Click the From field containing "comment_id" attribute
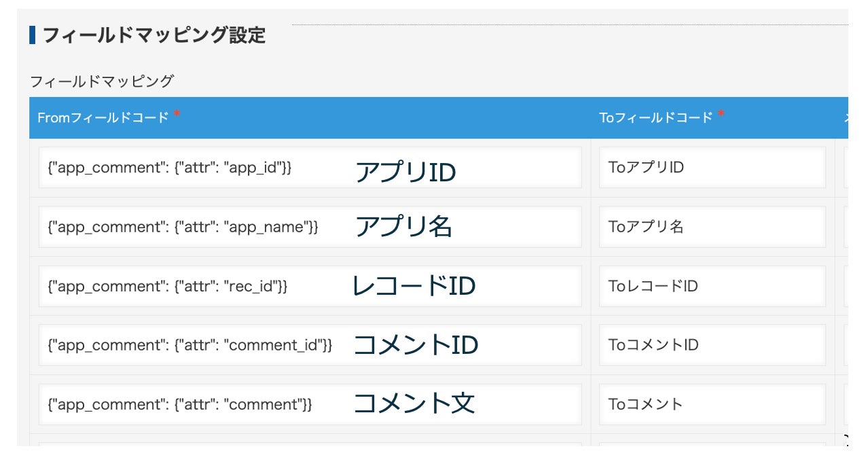Viewport: 868px width, 470px height. coord(190,346)
